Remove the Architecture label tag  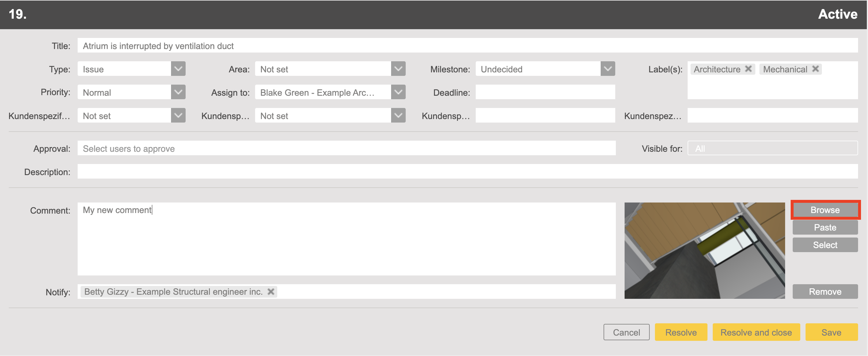(x=748, y=69)
